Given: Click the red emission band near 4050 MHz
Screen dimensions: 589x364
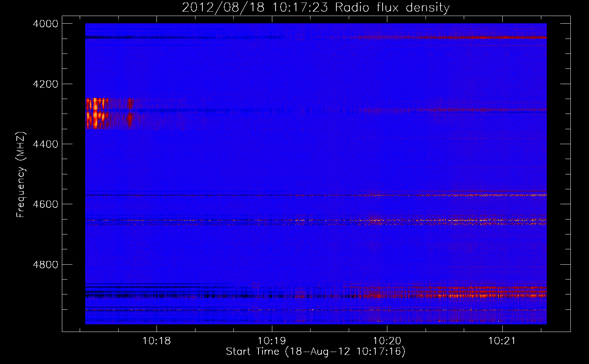Looking at the screenshot, I should click(x=451, y=37).
